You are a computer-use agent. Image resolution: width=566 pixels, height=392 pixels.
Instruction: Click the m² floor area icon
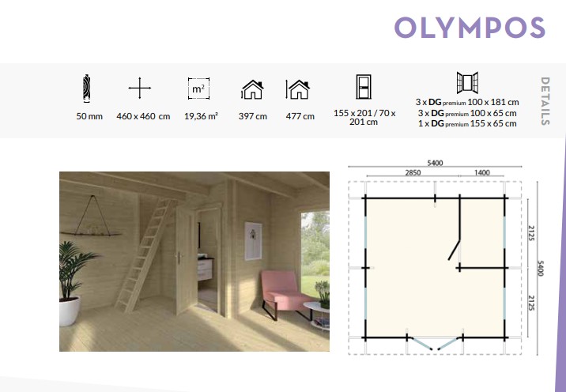pyautogui.click(x=198, y=89)
